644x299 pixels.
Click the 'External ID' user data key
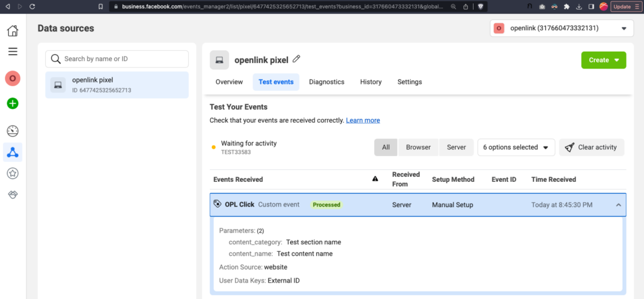tap(284, 281)
